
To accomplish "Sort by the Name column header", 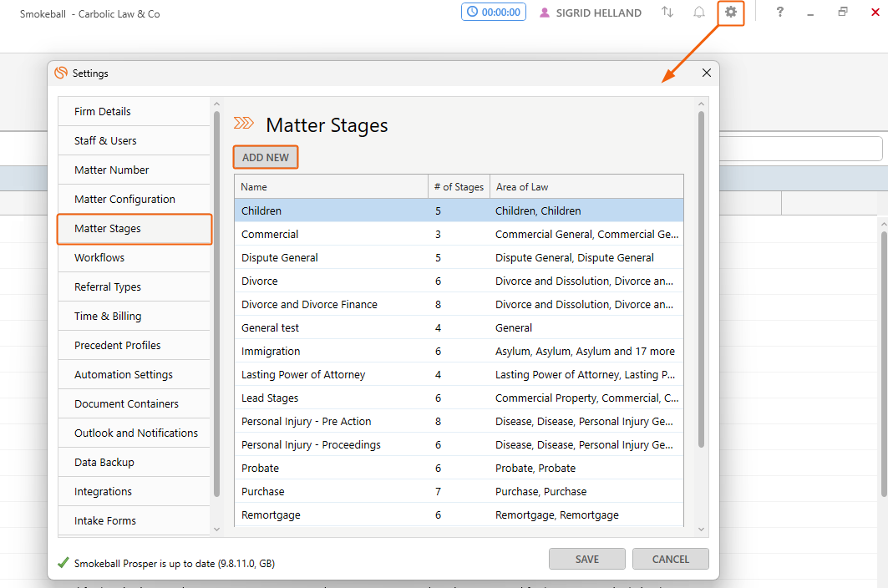I will click(x=332, y=187).
